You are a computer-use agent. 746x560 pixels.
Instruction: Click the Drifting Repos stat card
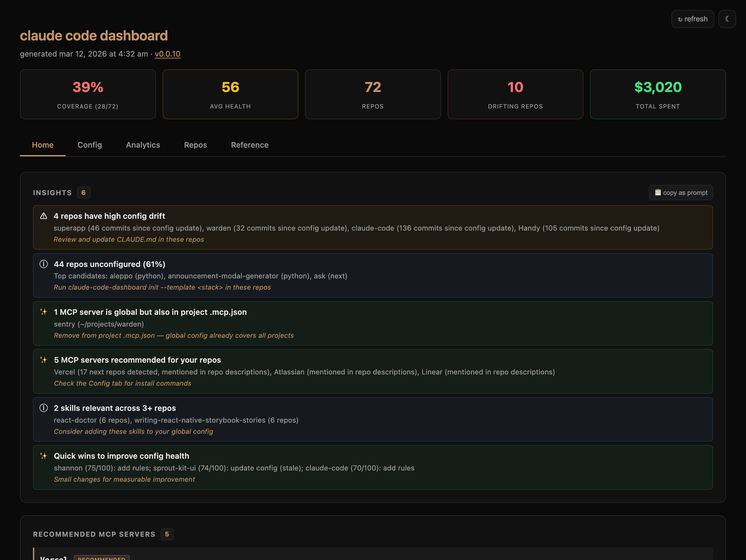click(515, 94)
